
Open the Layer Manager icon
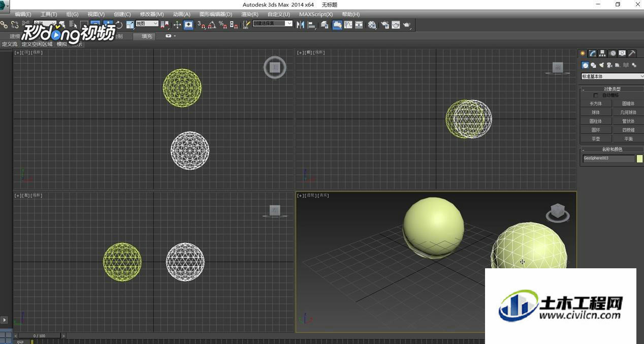325,24
